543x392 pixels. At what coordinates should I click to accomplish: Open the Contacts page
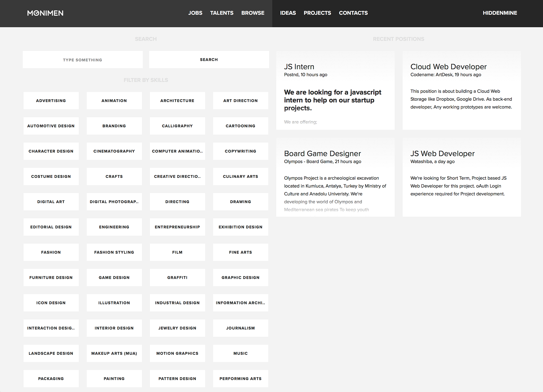pos(353,13)
